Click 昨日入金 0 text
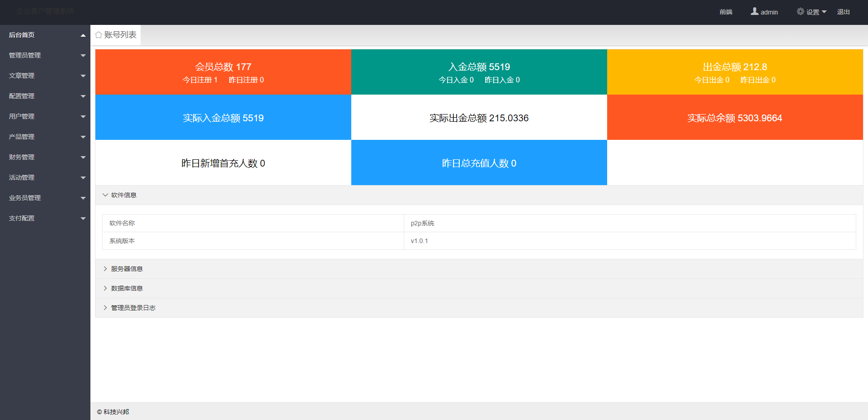Image resolution: width=868 pixels, height=420 pixels. (502, 80)
